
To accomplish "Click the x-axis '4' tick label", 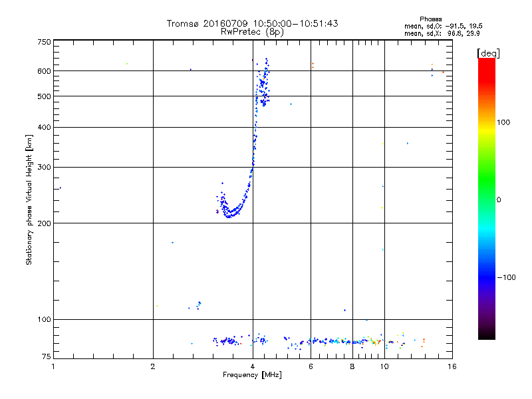I will point(253,366).
